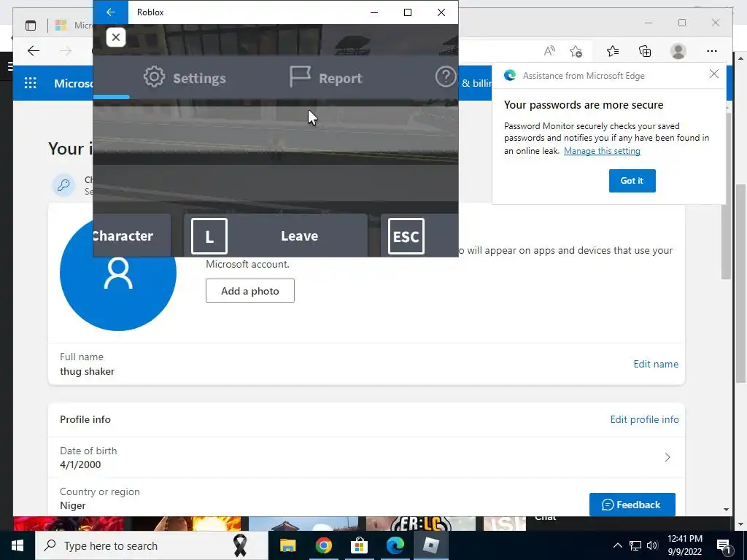Open Microsoft Store from the taskbar
The height and width of the screenshot is (560, 747).
pyautogui.click(x=359, y=545)
